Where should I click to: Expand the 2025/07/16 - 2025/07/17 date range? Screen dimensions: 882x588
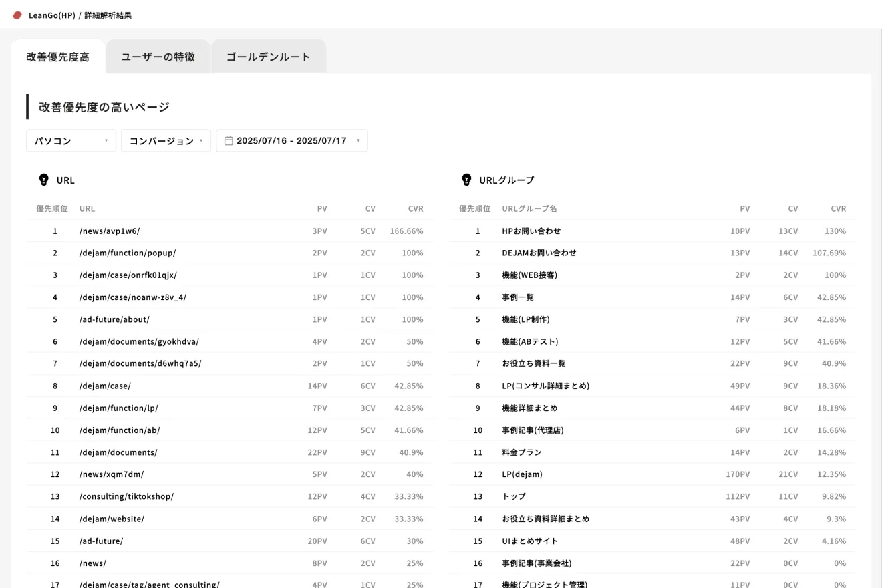292,141
